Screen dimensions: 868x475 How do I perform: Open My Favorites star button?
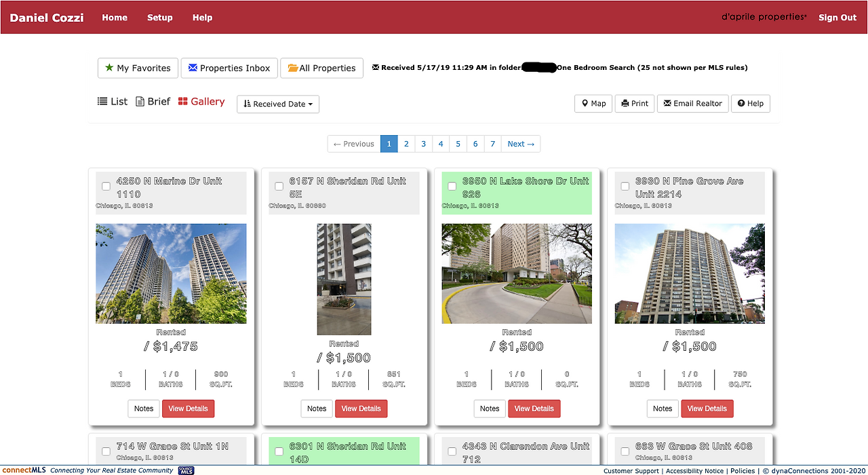[x=138, y=68]
